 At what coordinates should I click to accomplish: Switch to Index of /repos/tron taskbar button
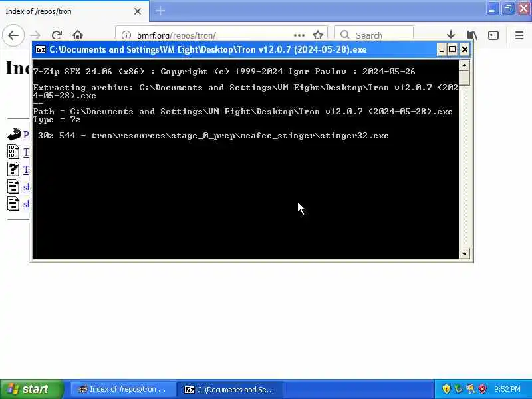[123, 390]
